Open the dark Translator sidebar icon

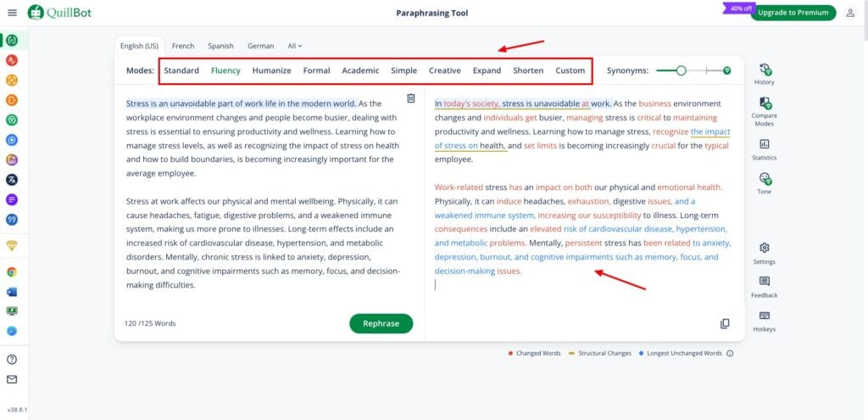[x=12, y=180]
